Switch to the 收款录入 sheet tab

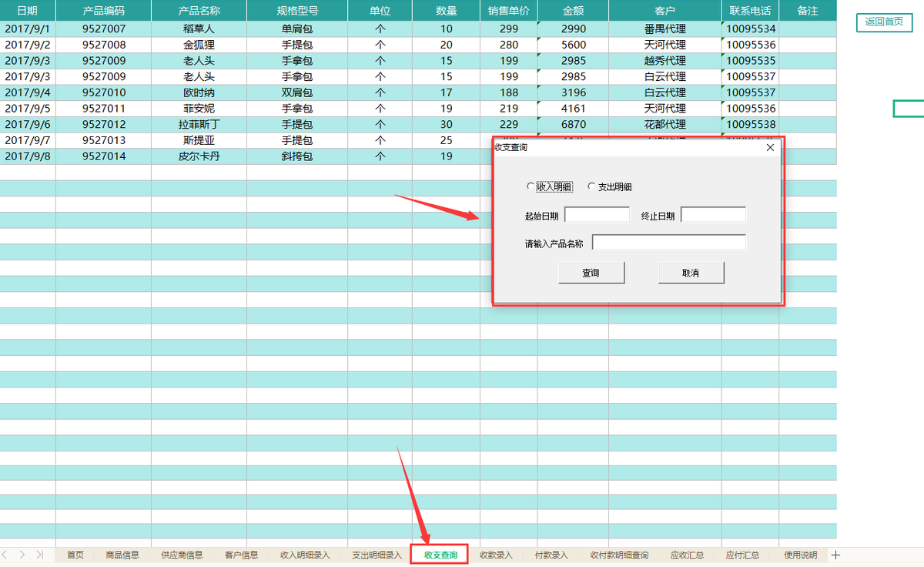497,554
